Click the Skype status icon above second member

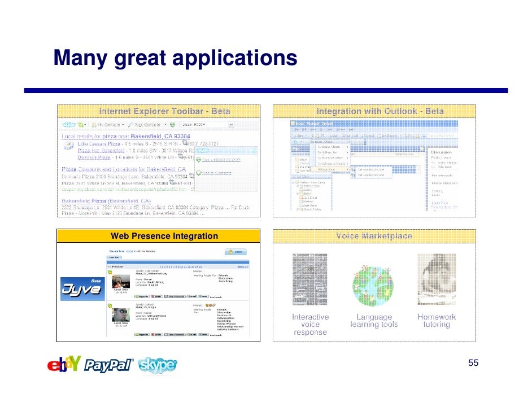click(x=110, y=305)
